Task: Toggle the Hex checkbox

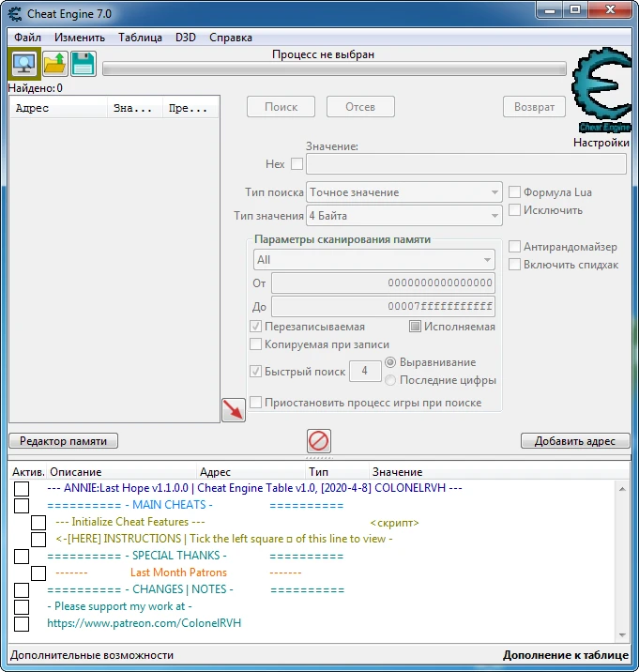Action: (297, 163)
